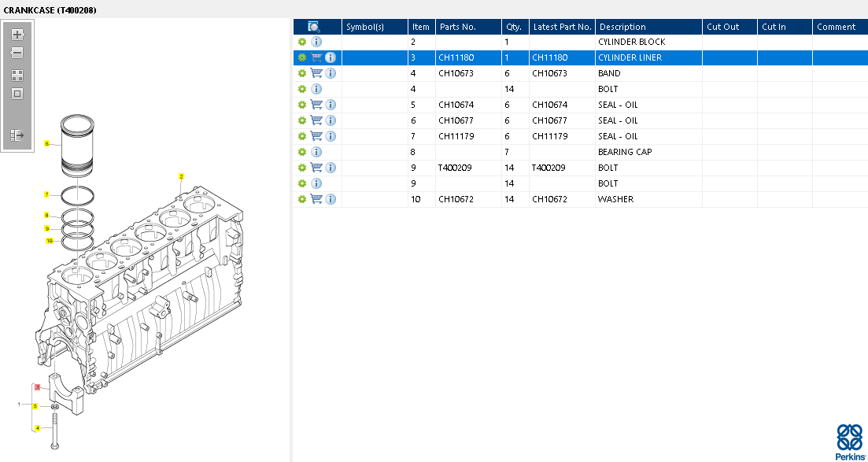
Task: Click the red highlighted callout 3
Action: coord(37,387)
